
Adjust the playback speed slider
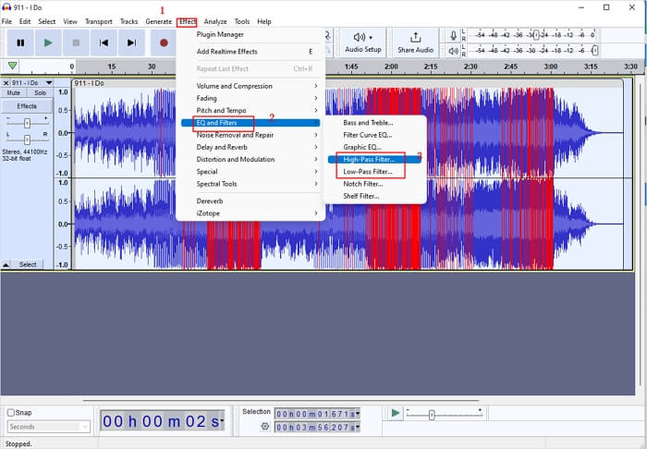pos(431,413)
